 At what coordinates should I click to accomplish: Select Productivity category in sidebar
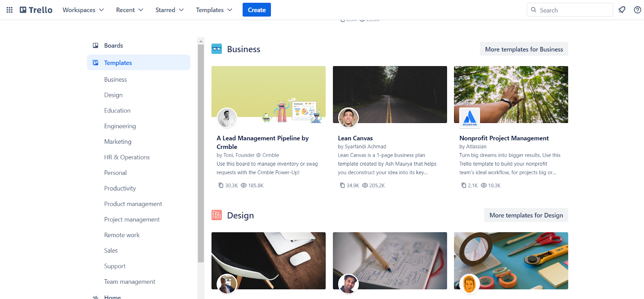(120, 188)
